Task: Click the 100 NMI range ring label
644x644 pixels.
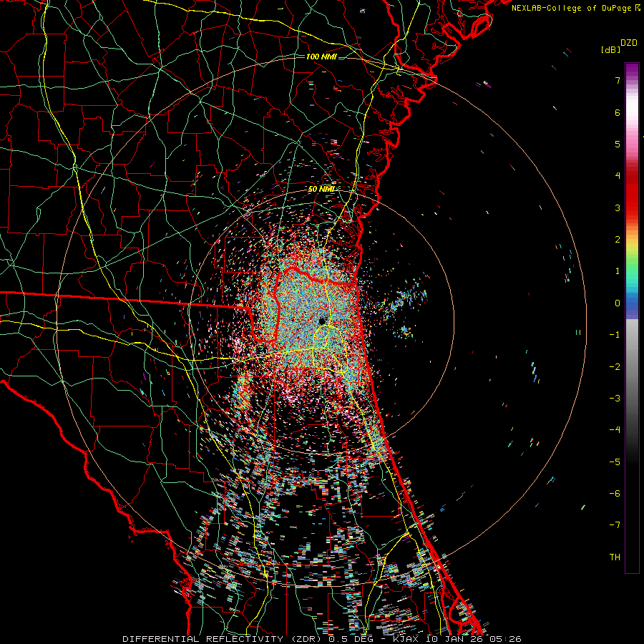Action: 321,57
